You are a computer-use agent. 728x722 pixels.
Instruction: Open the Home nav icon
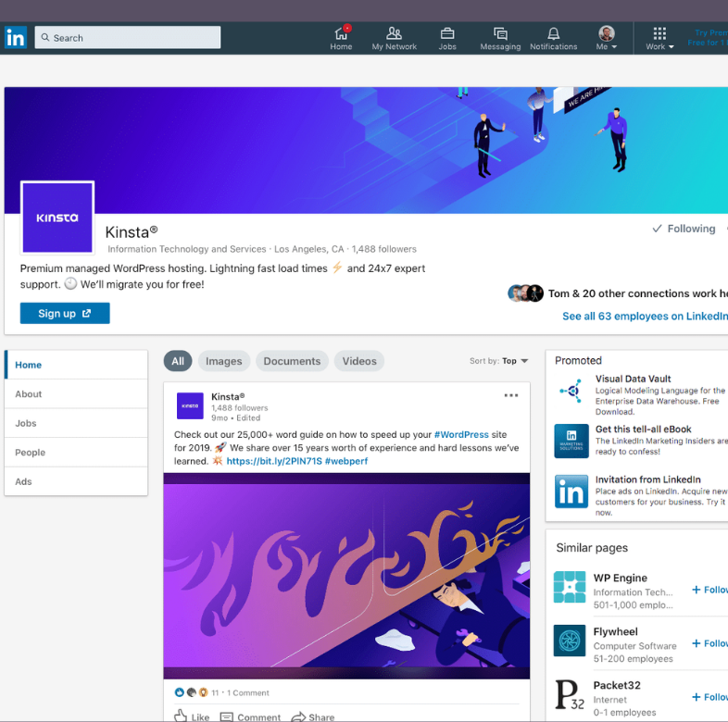(341, 38)
